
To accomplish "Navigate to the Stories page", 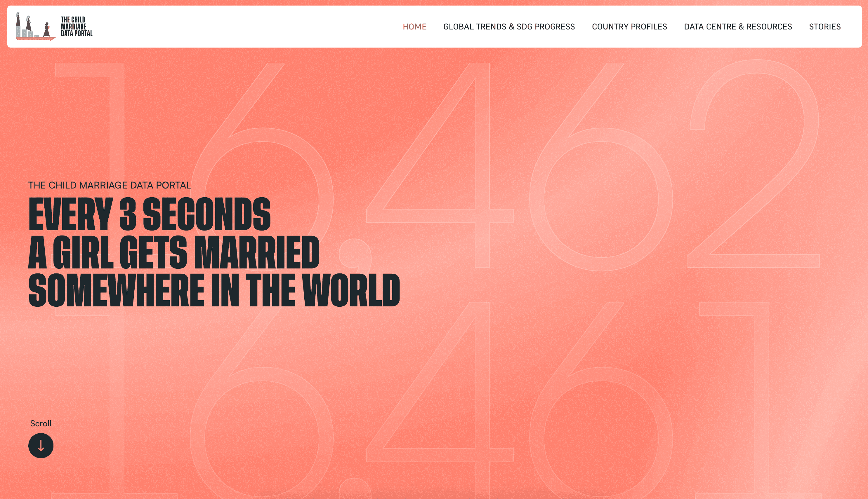I will (824, 26).
